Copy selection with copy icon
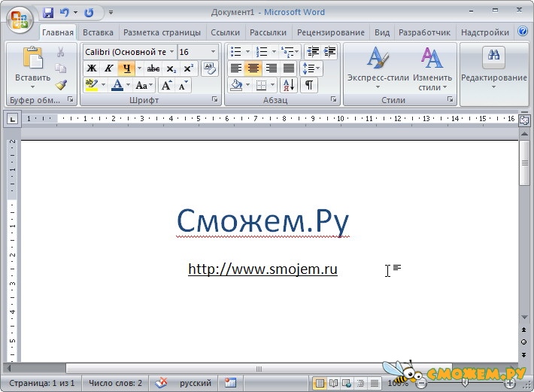 click(61, 68)
